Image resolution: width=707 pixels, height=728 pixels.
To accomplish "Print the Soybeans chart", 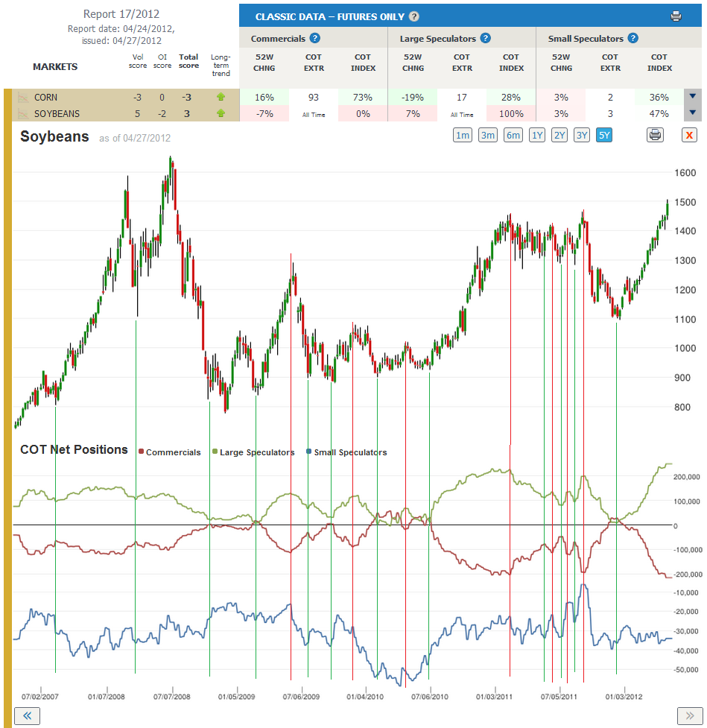I will 655,135.
